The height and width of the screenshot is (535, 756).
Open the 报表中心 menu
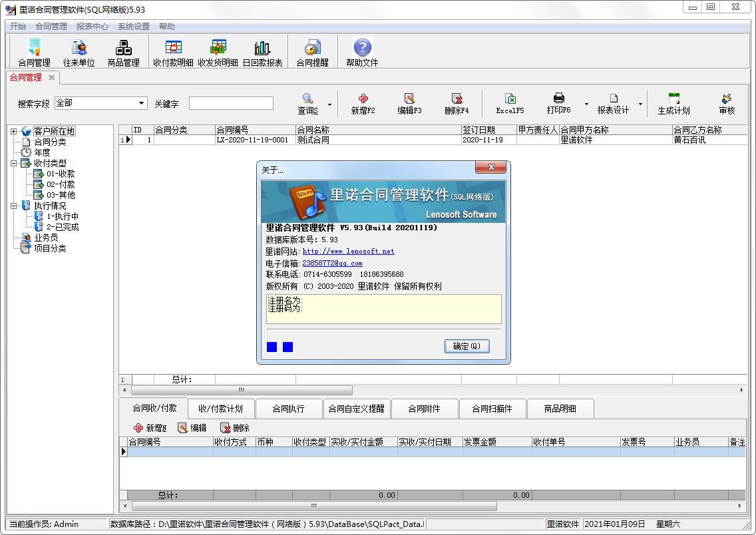pos(92,27)
